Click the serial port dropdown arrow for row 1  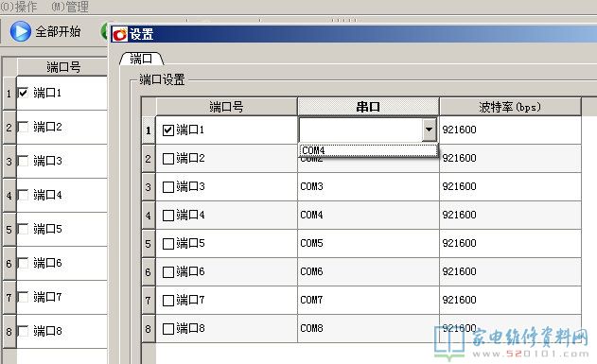click(430, 130)
